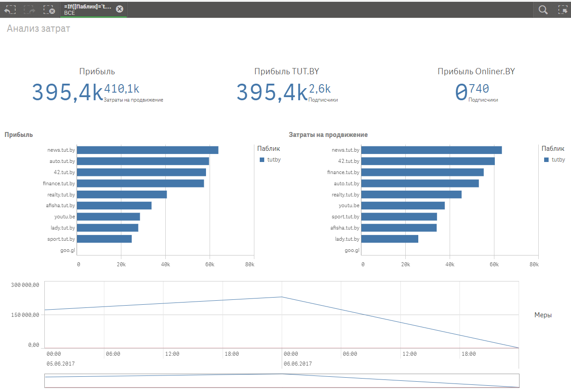Click tutby legend swatch in Затраты на продвижение chart

(546, 160)
